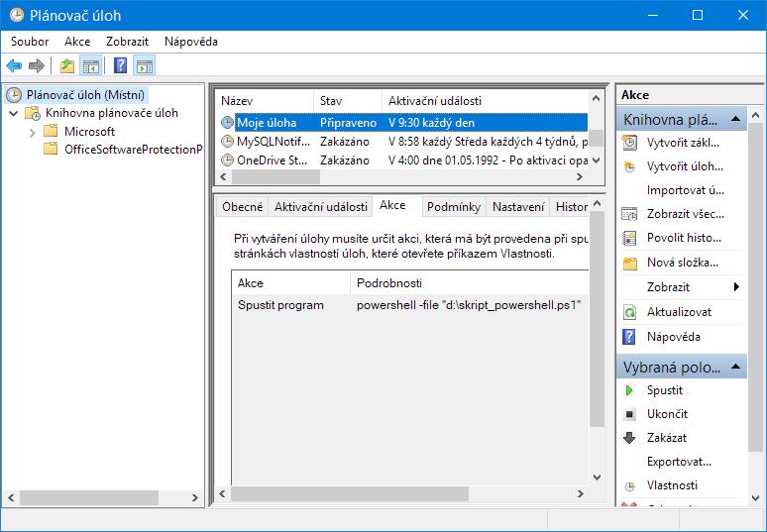
Task: Collapse the Vybraná polo... section in Akce pane
Action: [x=735, y=367]
